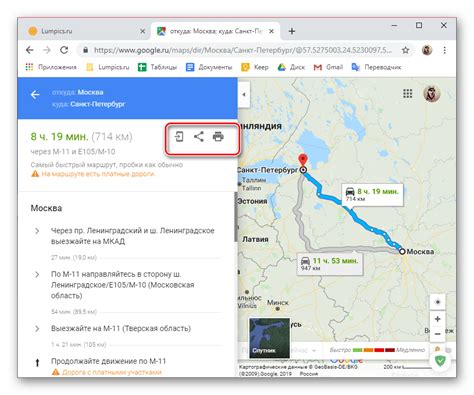Close the Lumpics.ru tab

click(x=142, y=31)
